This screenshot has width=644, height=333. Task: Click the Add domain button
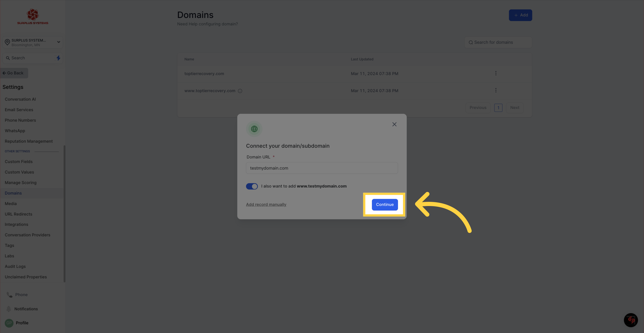click(520, 15)
